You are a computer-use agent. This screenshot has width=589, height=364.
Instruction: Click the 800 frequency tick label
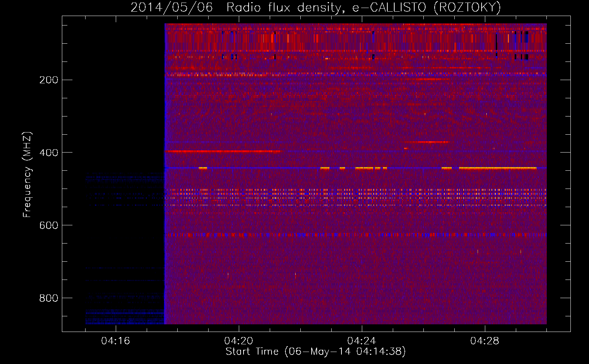coord(49,298)
